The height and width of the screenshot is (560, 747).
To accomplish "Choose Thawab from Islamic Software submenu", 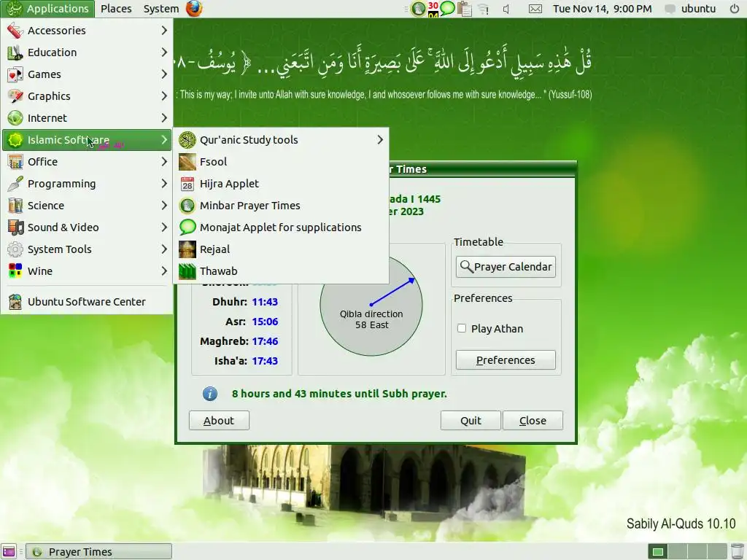I will pos(281,271).
